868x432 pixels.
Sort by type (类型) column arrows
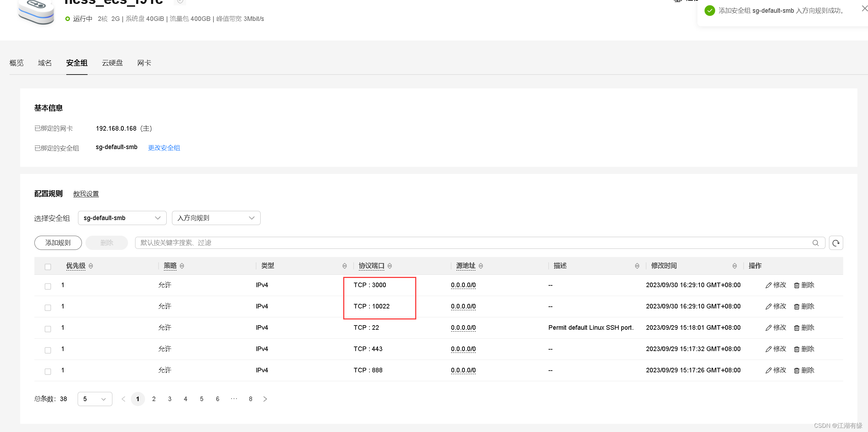pos(344,266)
